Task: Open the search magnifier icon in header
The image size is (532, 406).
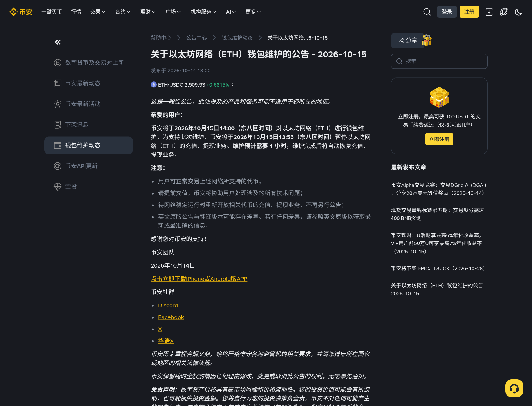Action: point(427,12)
